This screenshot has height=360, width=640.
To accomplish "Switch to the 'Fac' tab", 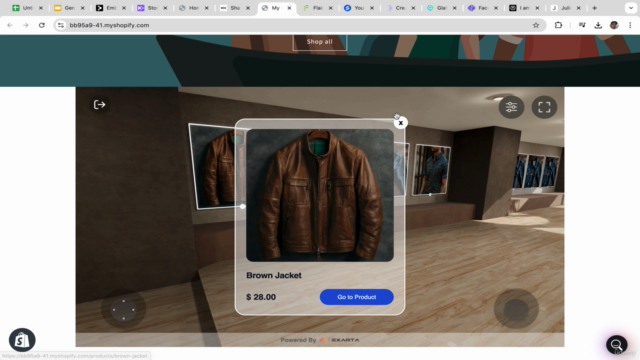I will pos(482,8).
